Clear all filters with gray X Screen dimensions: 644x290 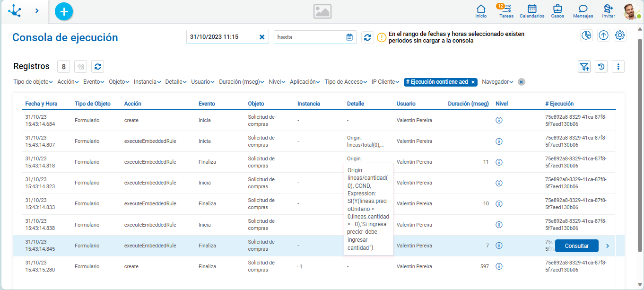(x=521, y=82)
